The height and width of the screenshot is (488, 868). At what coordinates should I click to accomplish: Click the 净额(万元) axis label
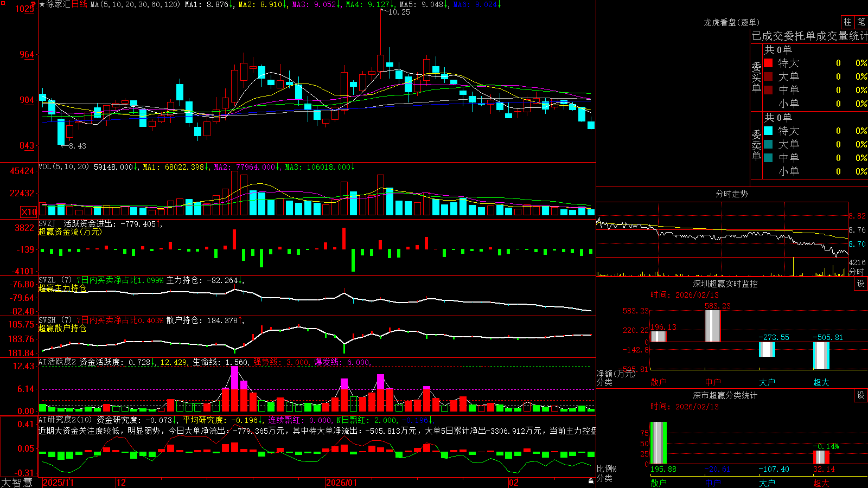[616, 374]
